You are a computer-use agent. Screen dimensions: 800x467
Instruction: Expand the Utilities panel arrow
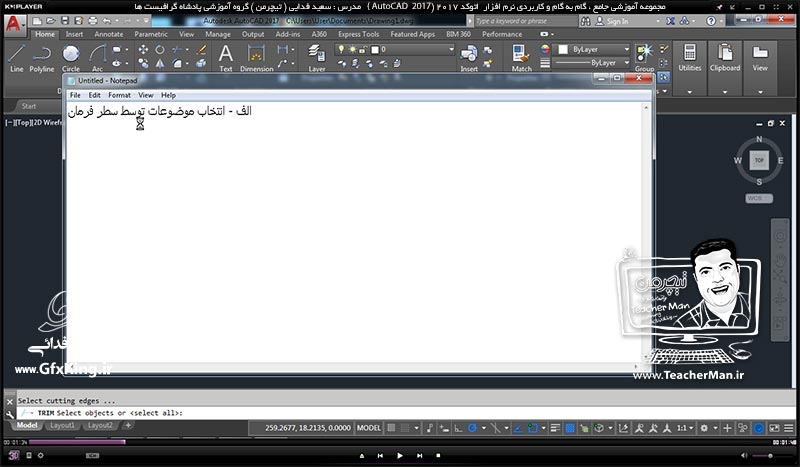(x=690, y=92)
